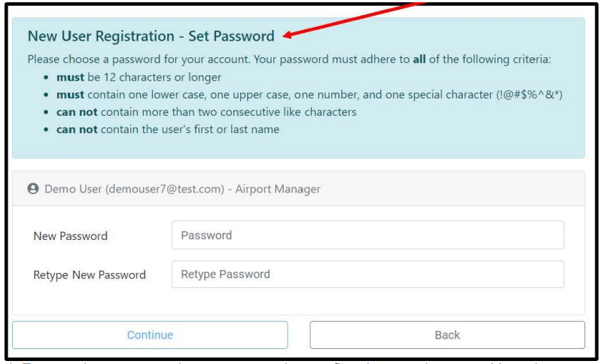Click the bold word 'all' in instructions
This screenshot has width=603, height=364.
[x=420, y=59]
